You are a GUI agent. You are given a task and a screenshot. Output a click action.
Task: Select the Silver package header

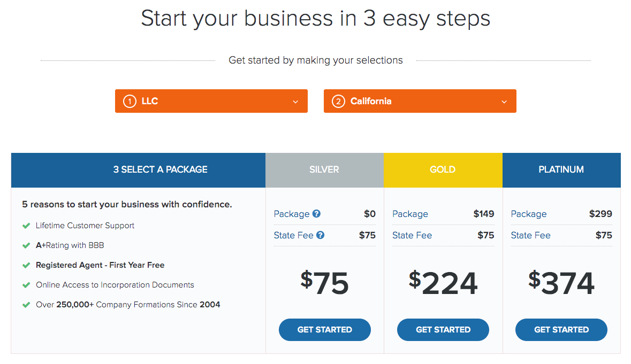[324, 170]
